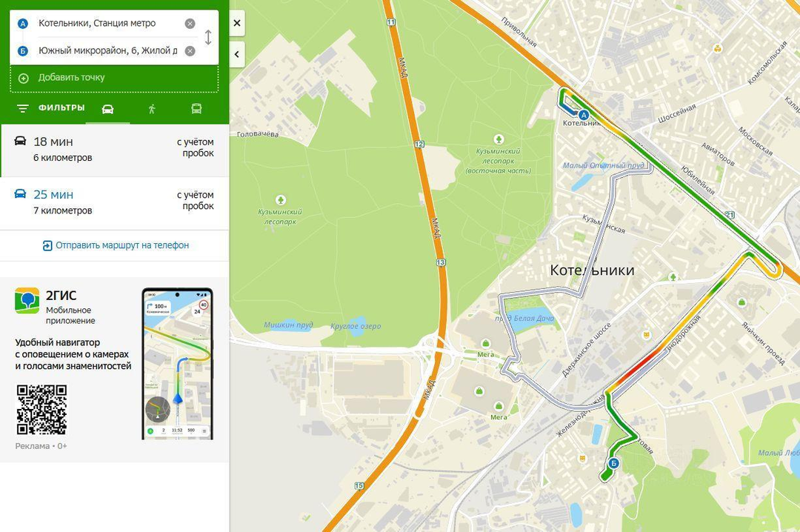Viewport: 800px width, 532px height.
Task: Select the 18 мин route option
Action: click(x=114, y=150)
